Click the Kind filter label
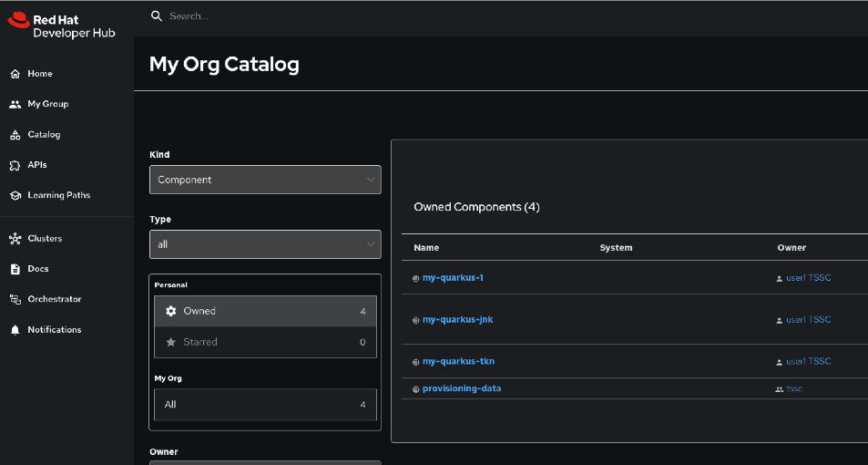This screenshot has width=868, height=465. (x=159, y=155)
